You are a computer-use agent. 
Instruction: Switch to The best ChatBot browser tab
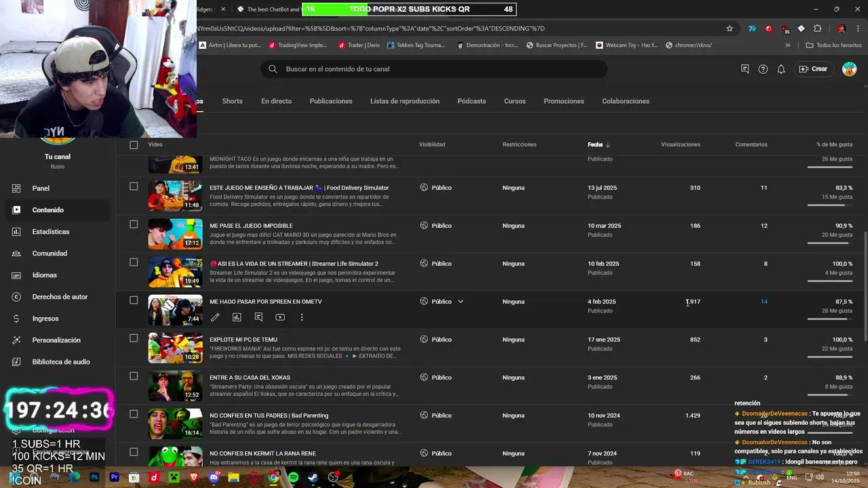[268, 9]
